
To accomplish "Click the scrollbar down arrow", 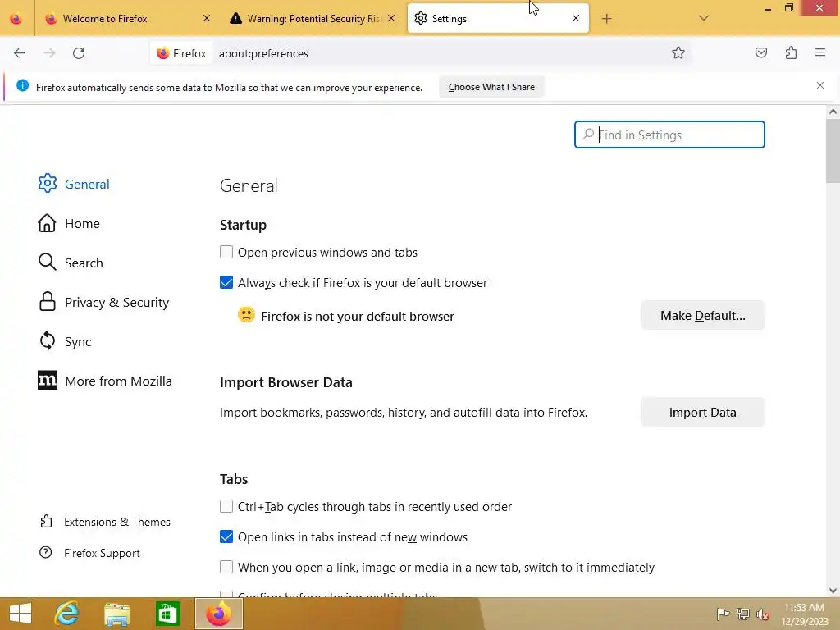I will pyautogui.click(x=833, y=591).
